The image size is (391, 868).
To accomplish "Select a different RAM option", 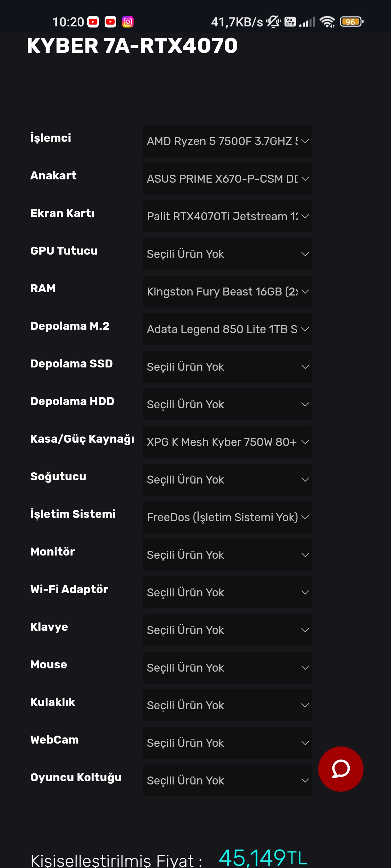I will (227, 292).
